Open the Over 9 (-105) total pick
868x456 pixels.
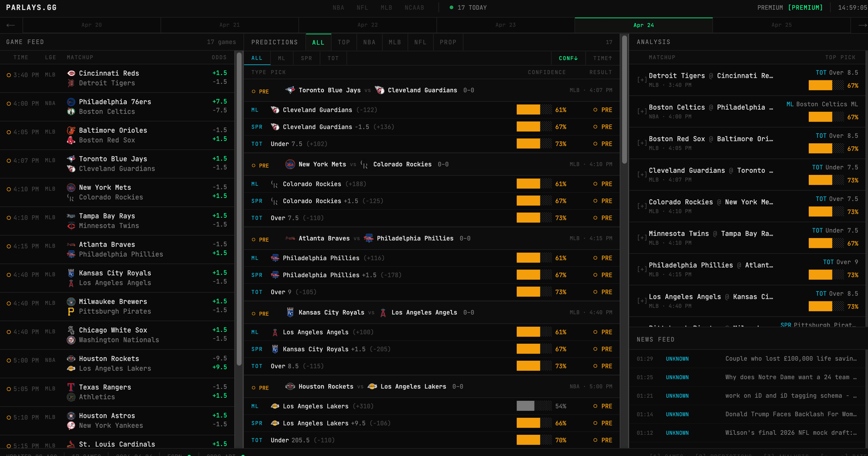point(431,292)
